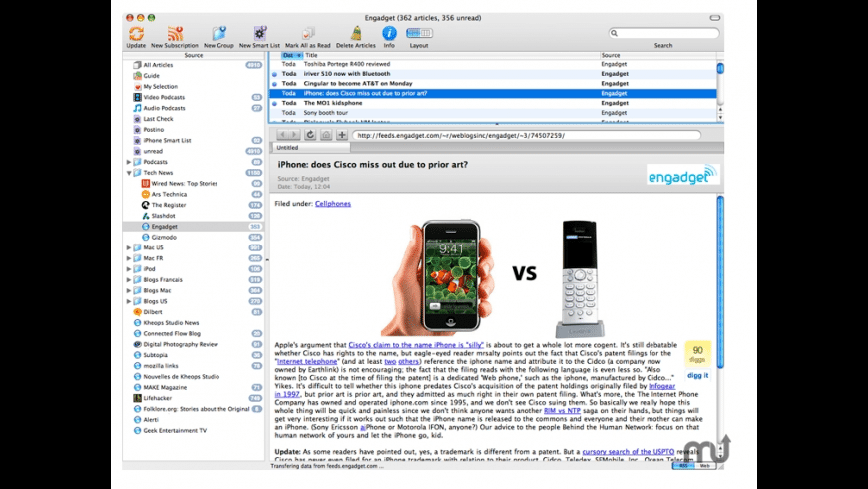868x489 pixels.
Task: Follow the "Internet telephone" link
Action: [307, 361]
